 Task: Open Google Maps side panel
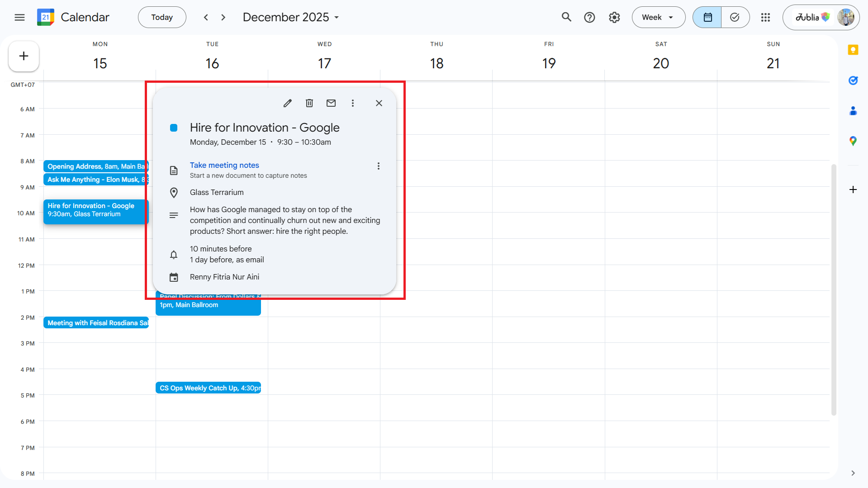tap(853, 141)
